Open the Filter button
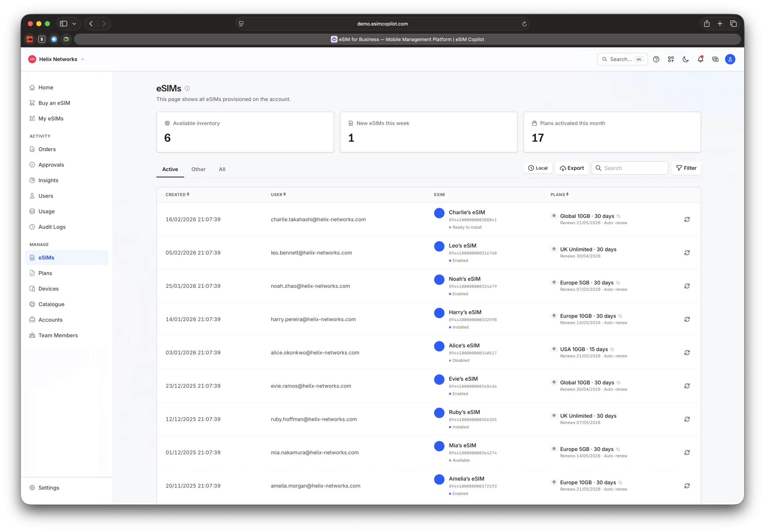Screen dimensions: 765x532 click(686, 168)
